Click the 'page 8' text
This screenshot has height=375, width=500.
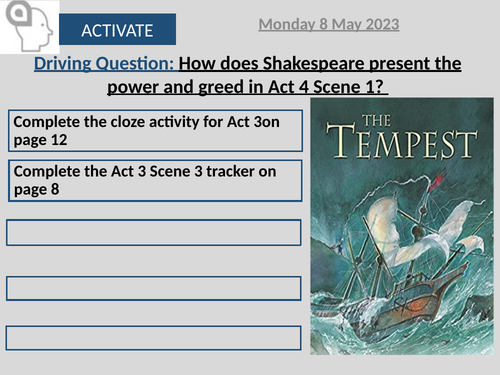tap(37, 190)
